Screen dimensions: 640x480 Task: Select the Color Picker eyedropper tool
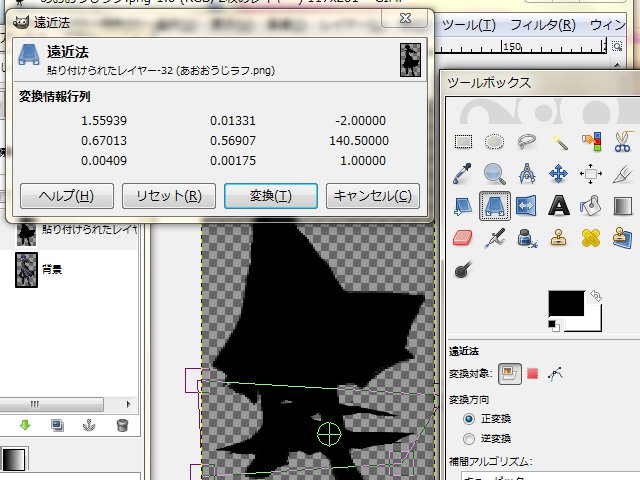[x=463, y=173]
